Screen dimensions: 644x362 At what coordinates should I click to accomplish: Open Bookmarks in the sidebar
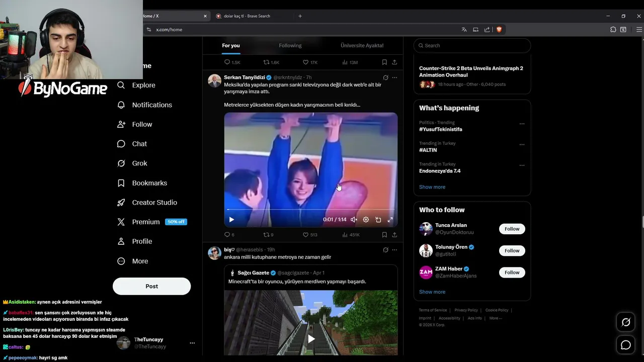[x=142, y=183]
